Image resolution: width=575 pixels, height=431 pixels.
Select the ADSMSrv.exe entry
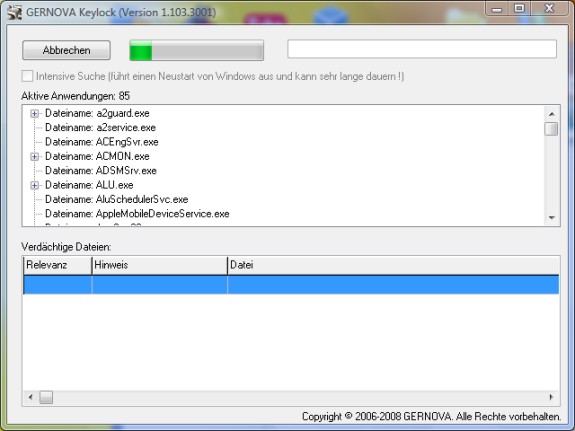click(101, 171)
